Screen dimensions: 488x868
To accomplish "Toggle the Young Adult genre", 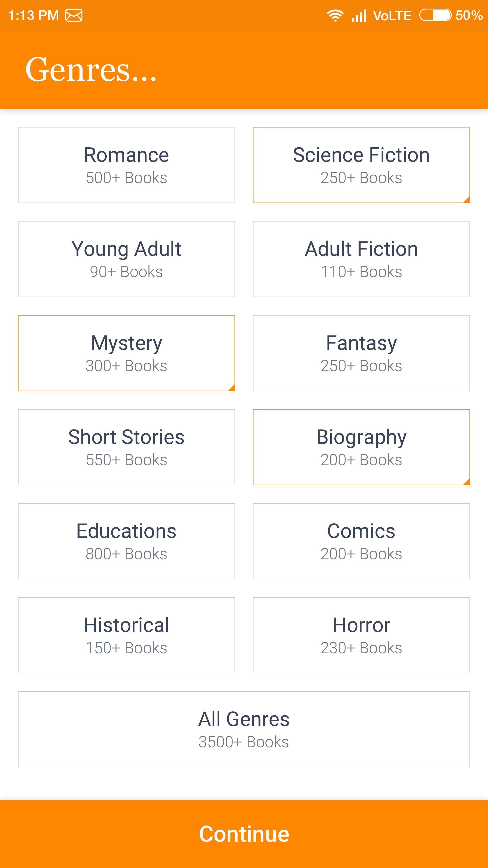I will pos(126,259).
